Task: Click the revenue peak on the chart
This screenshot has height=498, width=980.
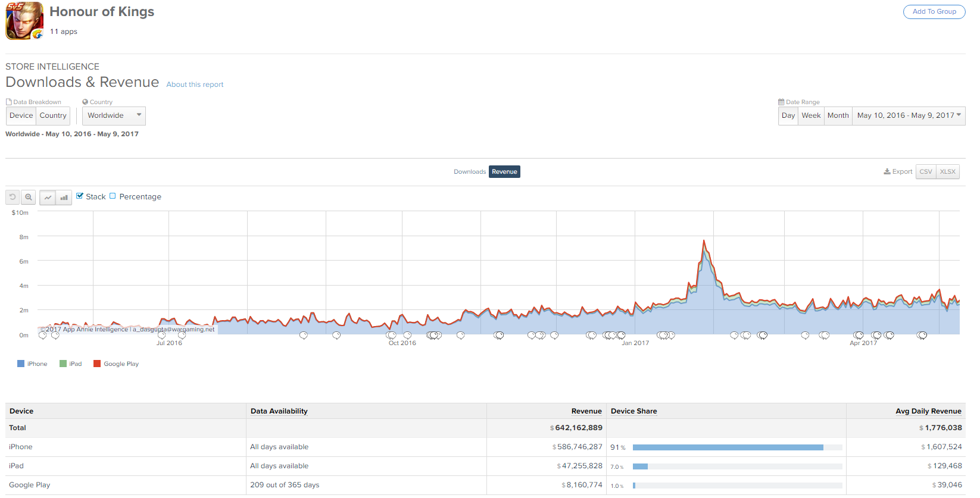Action: tap(704, 240)
